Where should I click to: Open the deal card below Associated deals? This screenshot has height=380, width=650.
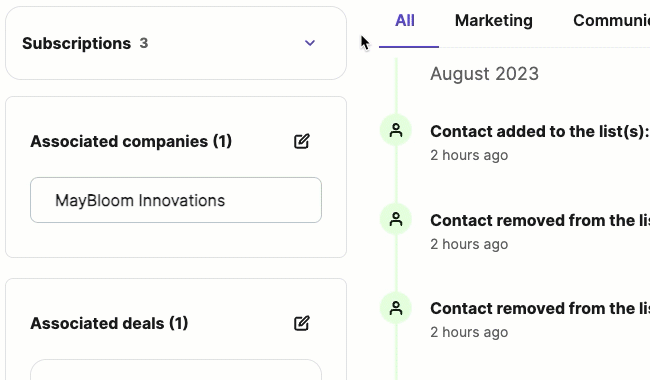coord(176,370)
